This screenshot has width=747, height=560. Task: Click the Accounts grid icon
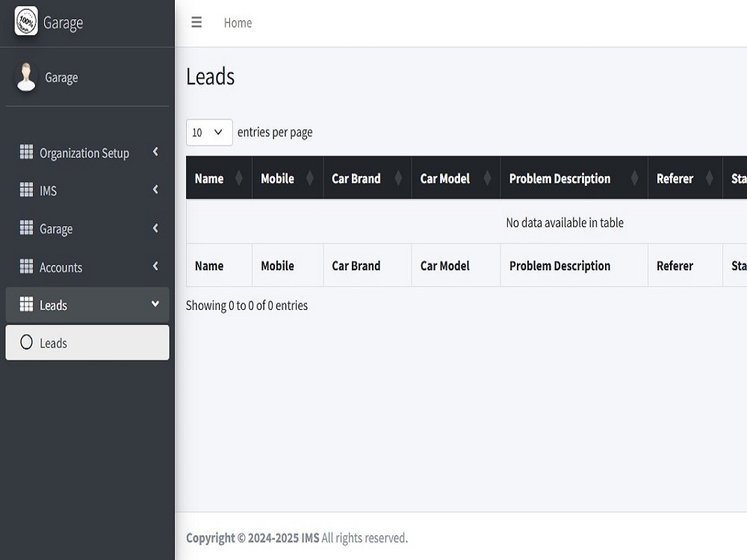click(x=26, y=267)
